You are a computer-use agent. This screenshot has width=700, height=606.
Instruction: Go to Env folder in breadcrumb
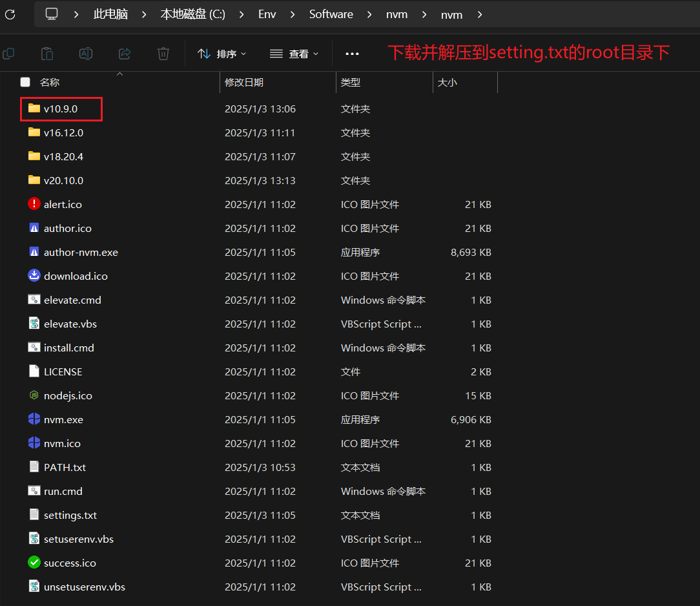tap(267, 14)
